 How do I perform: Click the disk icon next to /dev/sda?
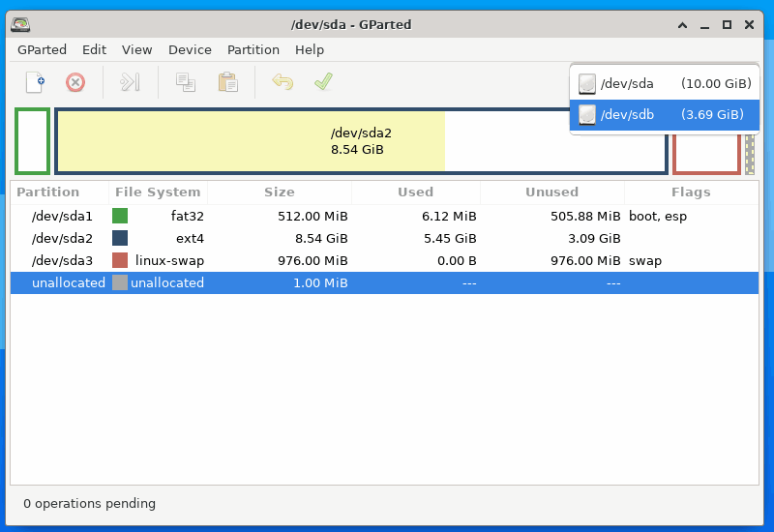pos(587,83)
